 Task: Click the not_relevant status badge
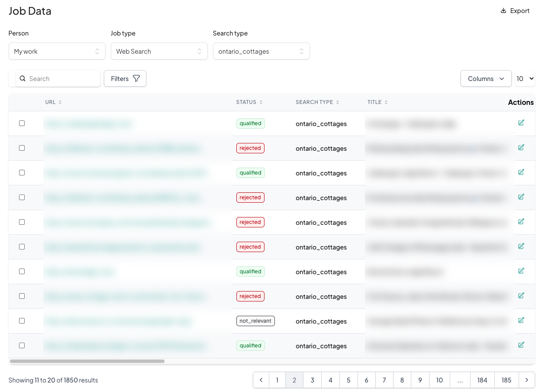tap(255, 321)
